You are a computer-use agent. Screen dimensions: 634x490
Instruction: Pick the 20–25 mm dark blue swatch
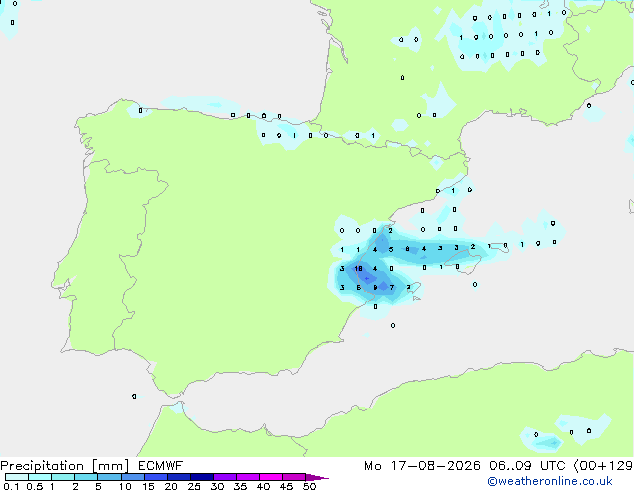tap(178, 477)
